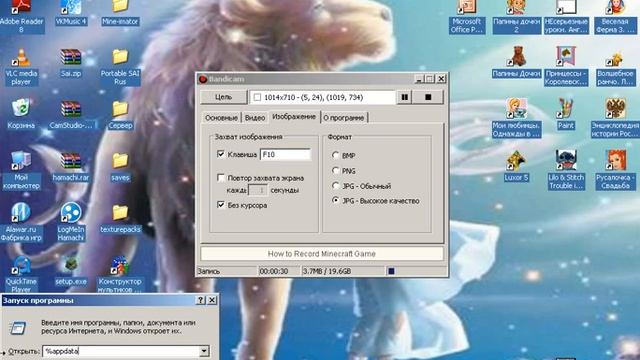Launch Конструктор мультиков shortcut
The height and width of the screenshot is (360, 640).
pos(120,265)
